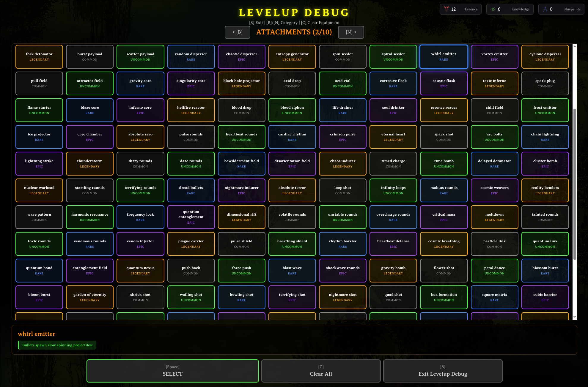Select the highlighted whirl emitter card
The width and height of the screenshot is (588, 387).
(444, 57)
